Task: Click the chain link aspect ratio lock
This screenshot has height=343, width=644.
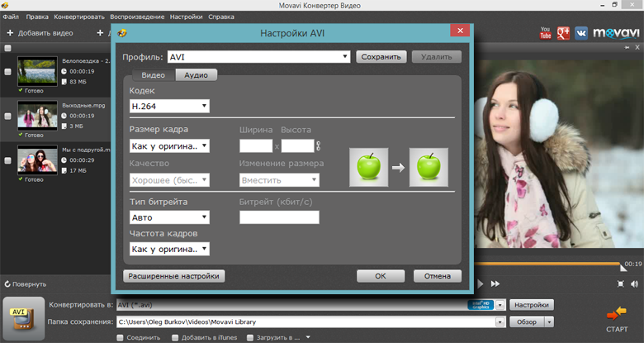Action: [319, 145]
